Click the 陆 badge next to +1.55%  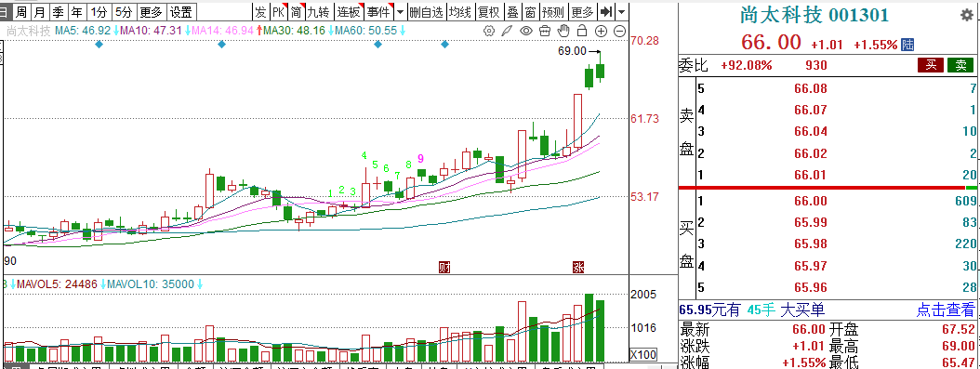(x=907, y=45)
